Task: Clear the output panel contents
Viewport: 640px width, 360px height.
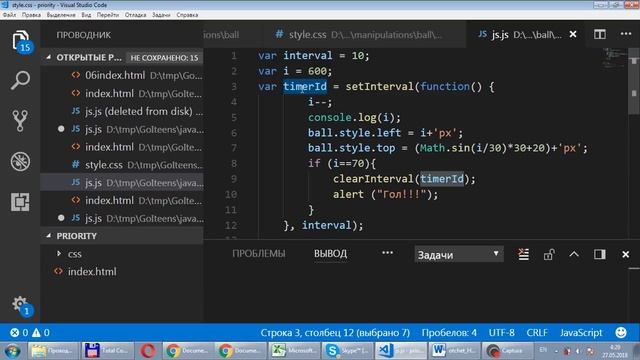Action: point(524,254)
